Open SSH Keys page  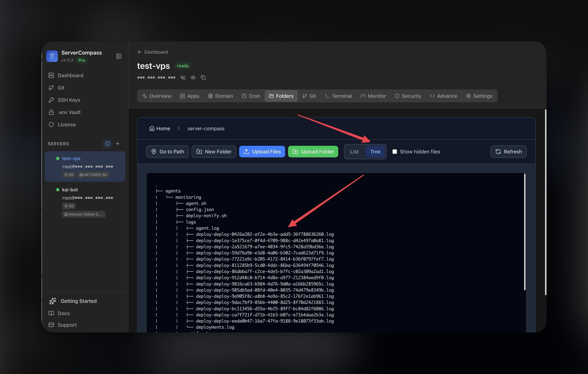(85, 100)
